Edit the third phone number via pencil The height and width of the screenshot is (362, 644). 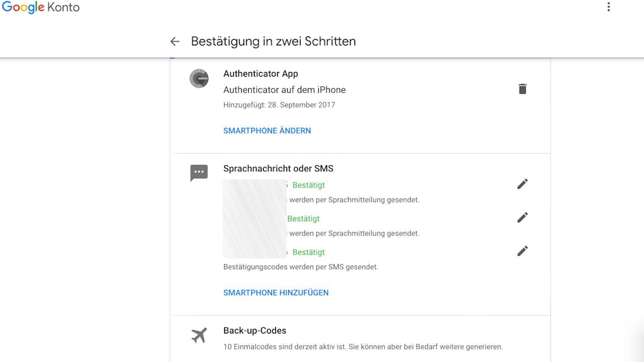522,251
